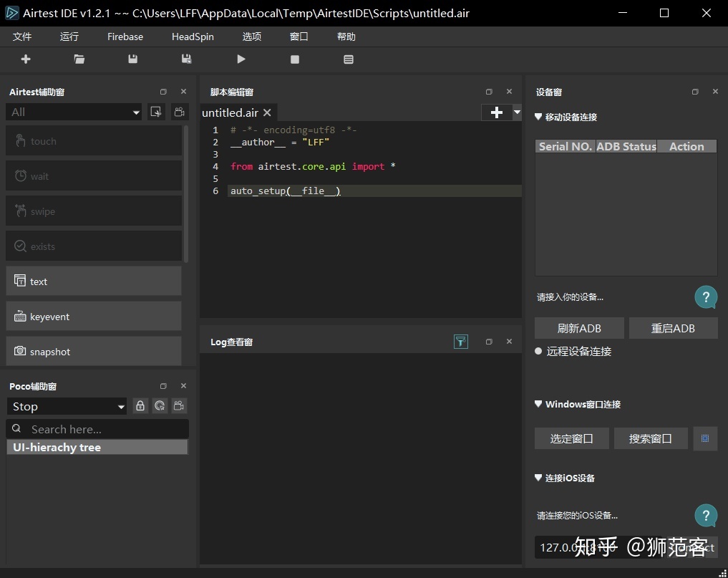This screenshot has width=728, height=578.
Task: Select the touch command
Action: coord(94,141)
